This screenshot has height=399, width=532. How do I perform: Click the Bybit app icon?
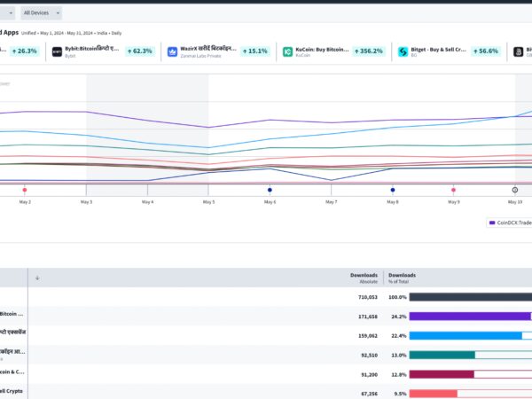click(57, 51)
